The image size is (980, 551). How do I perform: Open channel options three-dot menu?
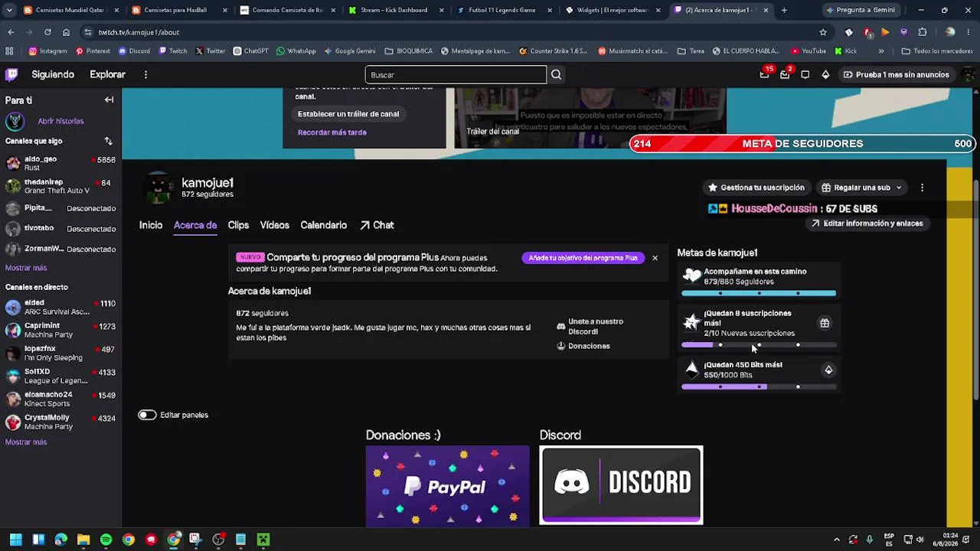pyautogui.click(x=922, y=187)
